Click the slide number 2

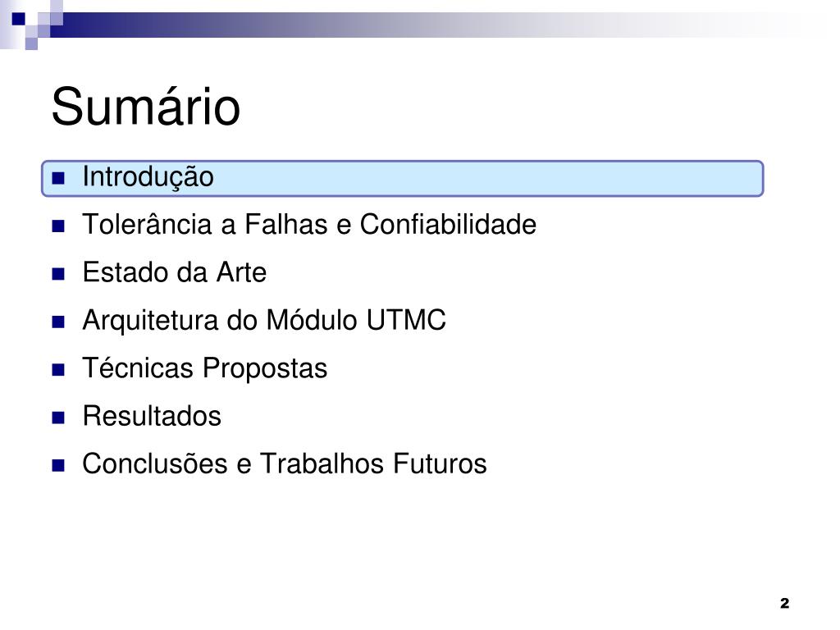click(784, 603)
